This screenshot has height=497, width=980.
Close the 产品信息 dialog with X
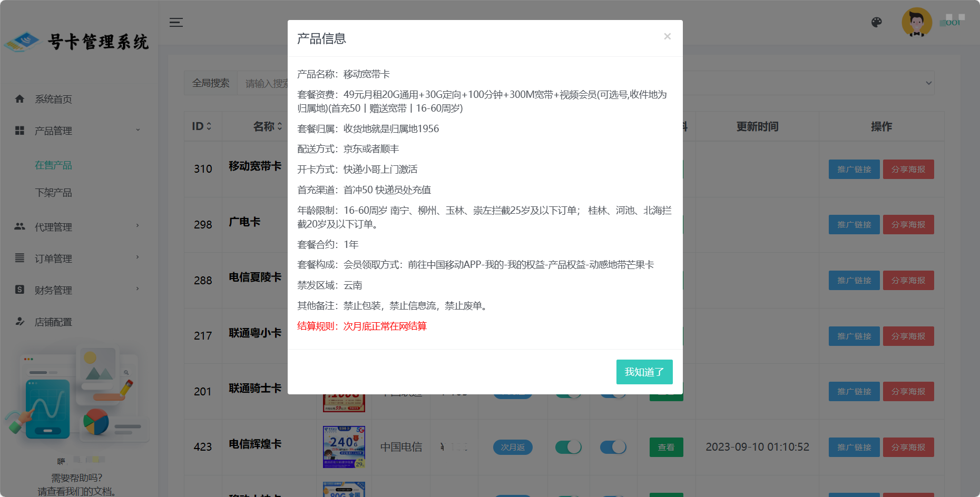coord(667,36)
